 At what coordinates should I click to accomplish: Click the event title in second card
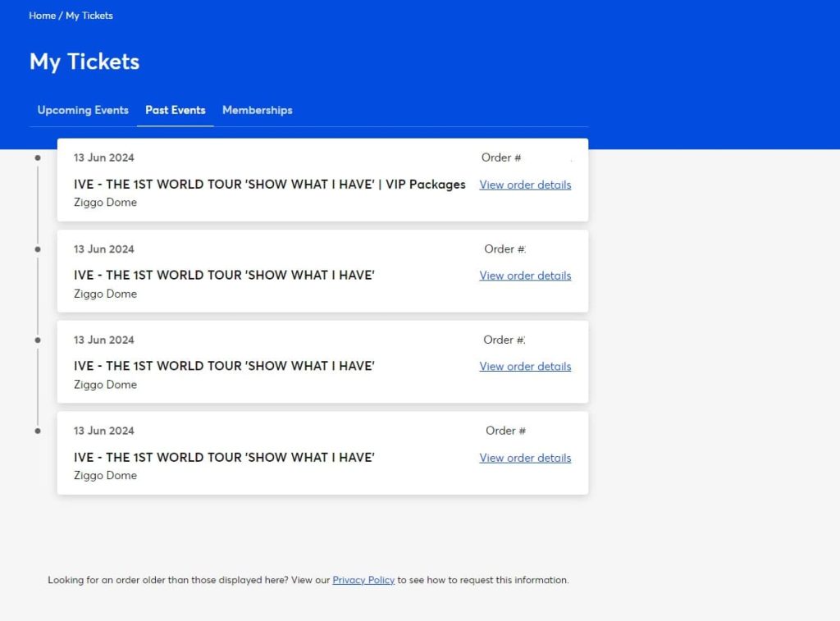click(224, 276)
